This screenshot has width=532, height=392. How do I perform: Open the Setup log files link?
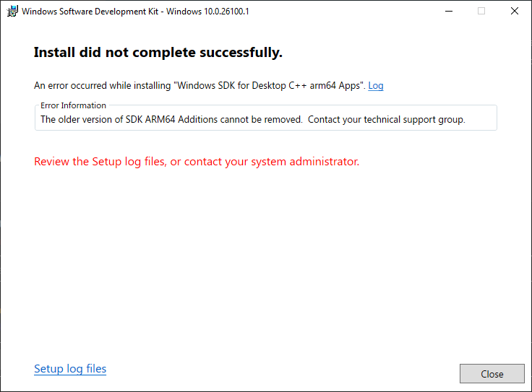70,369
